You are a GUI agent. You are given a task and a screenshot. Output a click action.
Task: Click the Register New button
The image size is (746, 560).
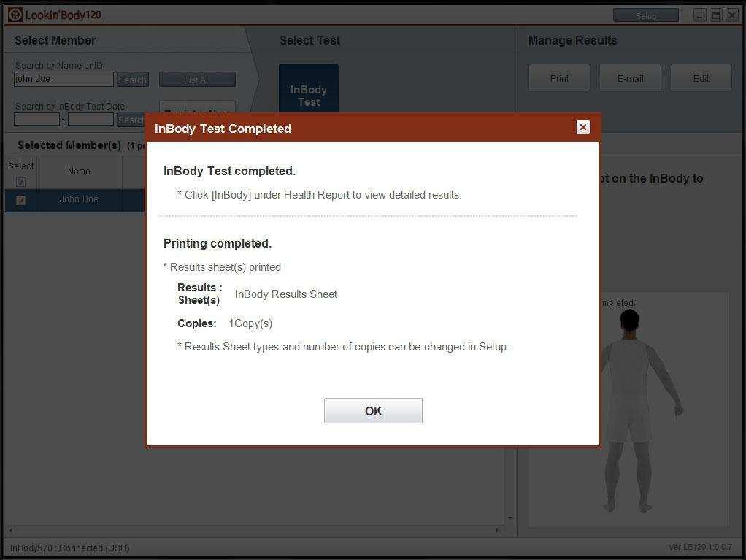[x=197, y=107]
